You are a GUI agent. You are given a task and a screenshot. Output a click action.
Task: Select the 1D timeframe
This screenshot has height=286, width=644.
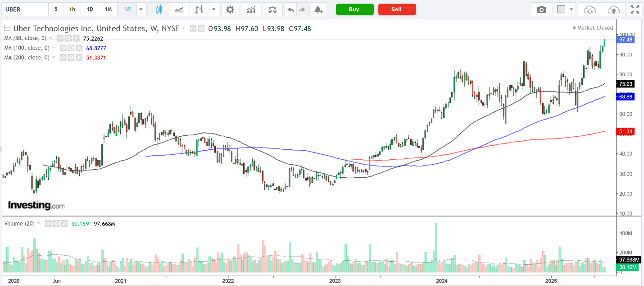click(90, 9)
